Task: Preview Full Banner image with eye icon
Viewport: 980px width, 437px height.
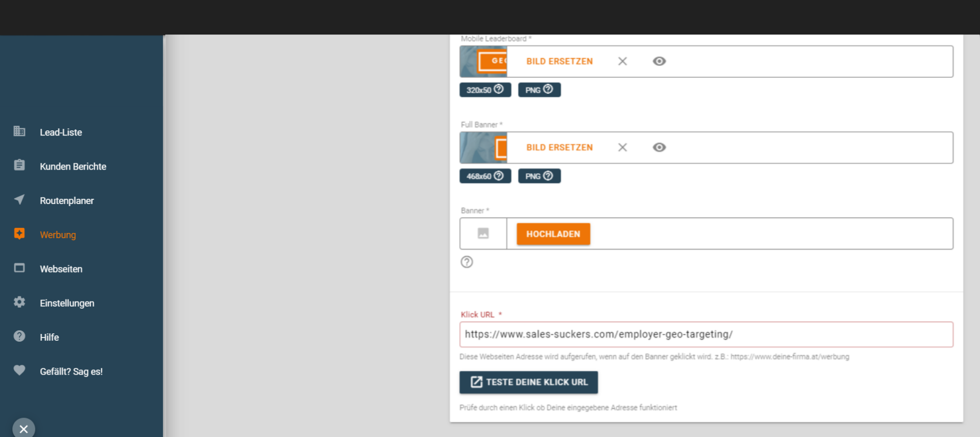Action: point(659,147)
